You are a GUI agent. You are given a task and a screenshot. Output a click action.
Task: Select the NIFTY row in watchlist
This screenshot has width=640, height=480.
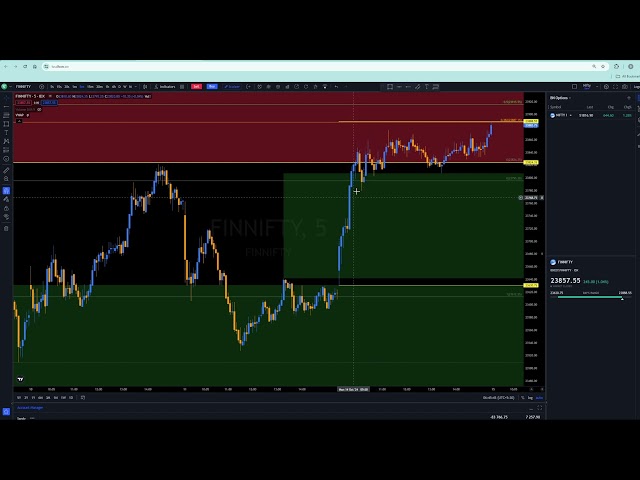point(591,116)
